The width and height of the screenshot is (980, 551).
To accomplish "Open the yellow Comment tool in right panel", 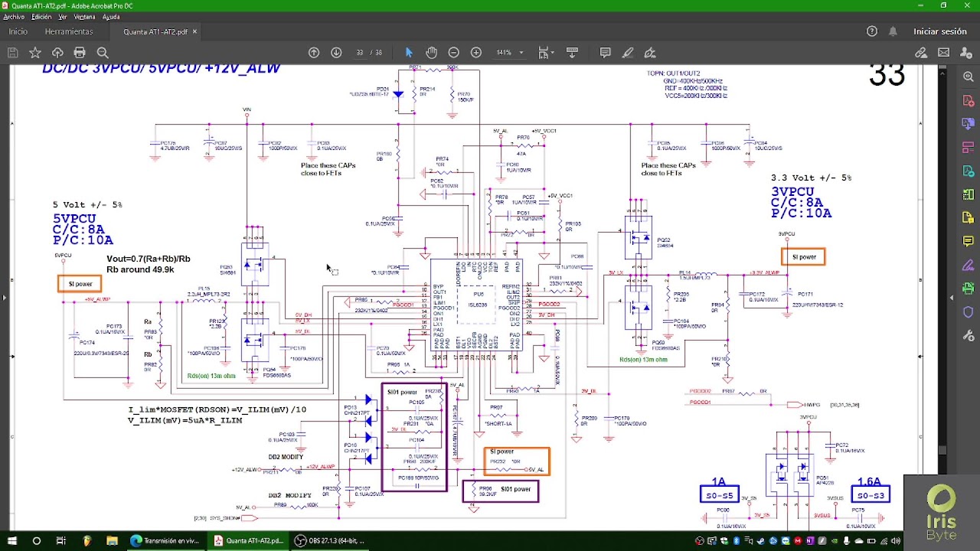I will click(x=968, y=242).
